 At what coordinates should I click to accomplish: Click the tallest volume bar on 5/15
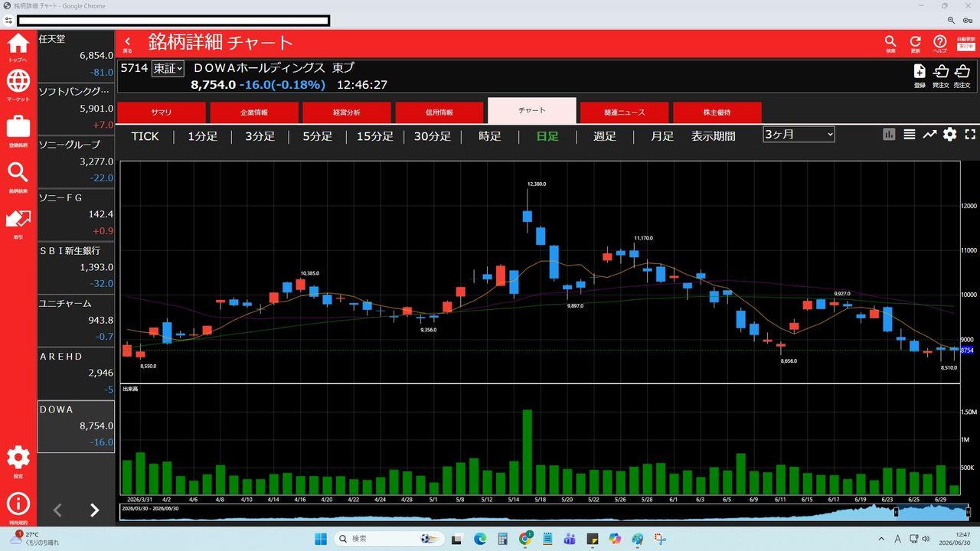point(528,452)
